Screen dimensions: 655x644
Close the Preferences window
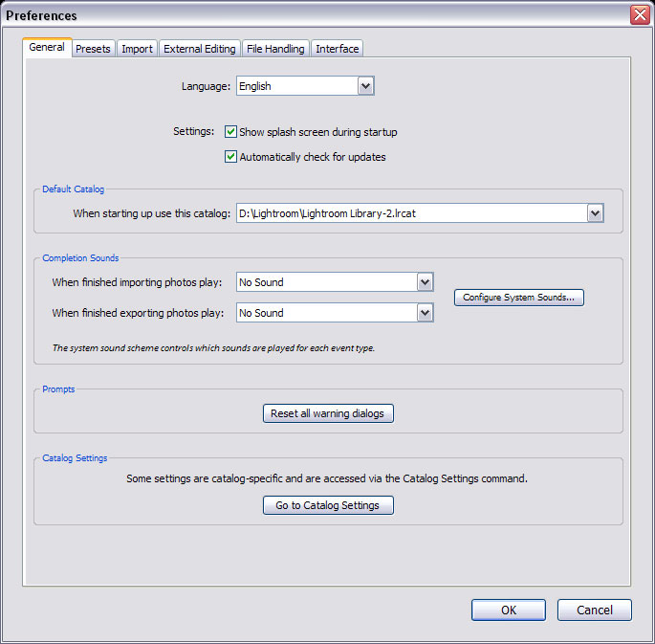point(640,15)
